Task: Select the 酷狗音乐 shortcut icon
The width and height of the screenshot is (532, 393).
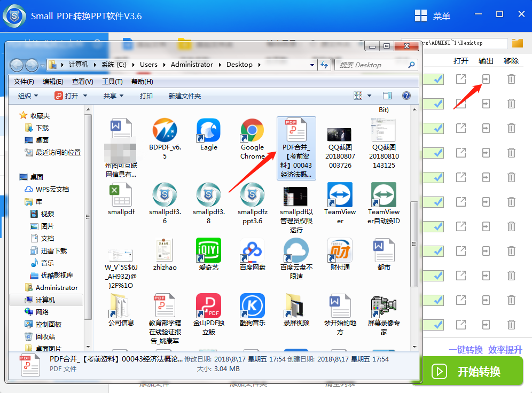Action: [x=252, y=310]
